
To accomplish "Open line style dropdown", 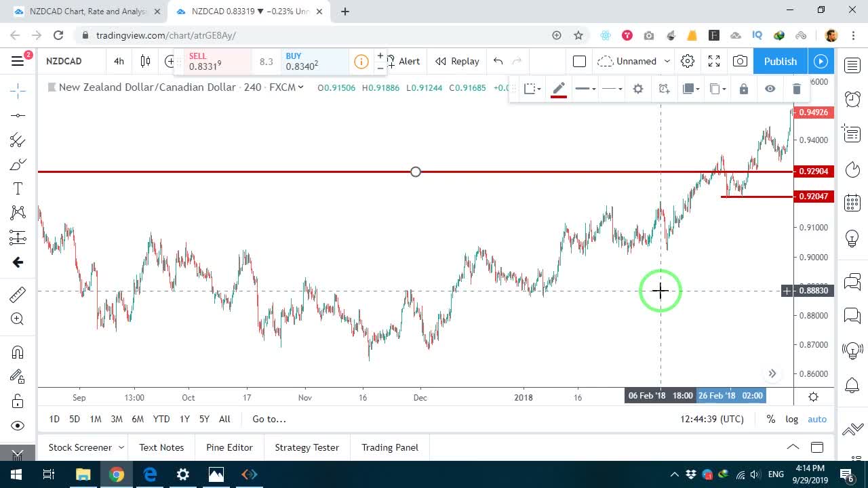I will pyautogui.click(x=612, y=89).
